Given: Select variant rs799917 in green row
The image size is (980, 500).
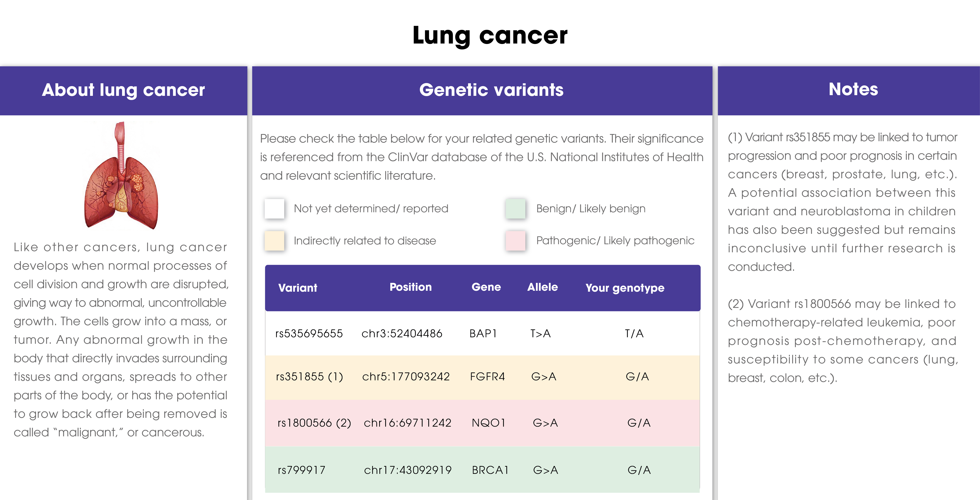Looking at the screenshot, I should click(x=301, y=470).
